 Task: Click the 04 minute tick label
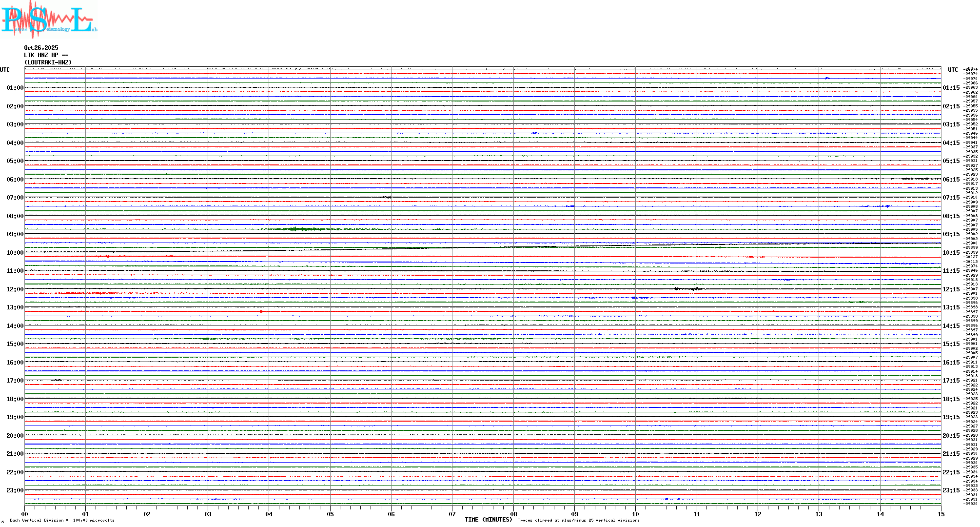pos(269,514)
